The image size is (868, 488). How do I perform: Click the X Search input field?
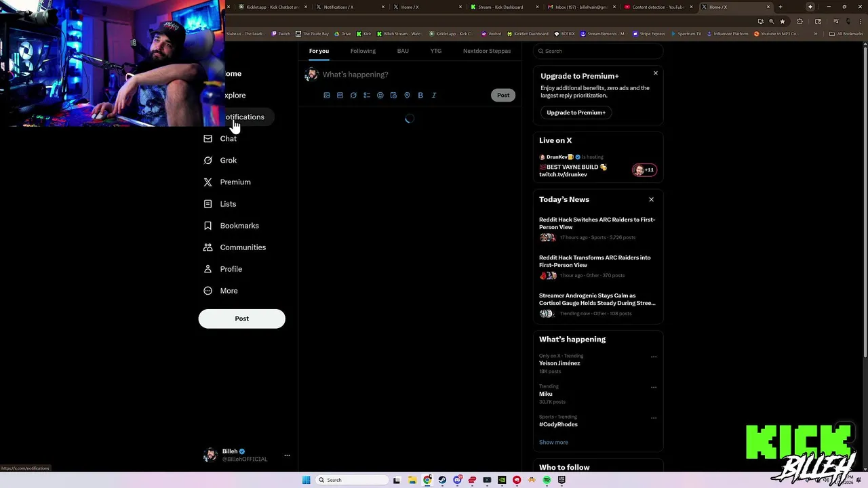(x=597, y=51)
